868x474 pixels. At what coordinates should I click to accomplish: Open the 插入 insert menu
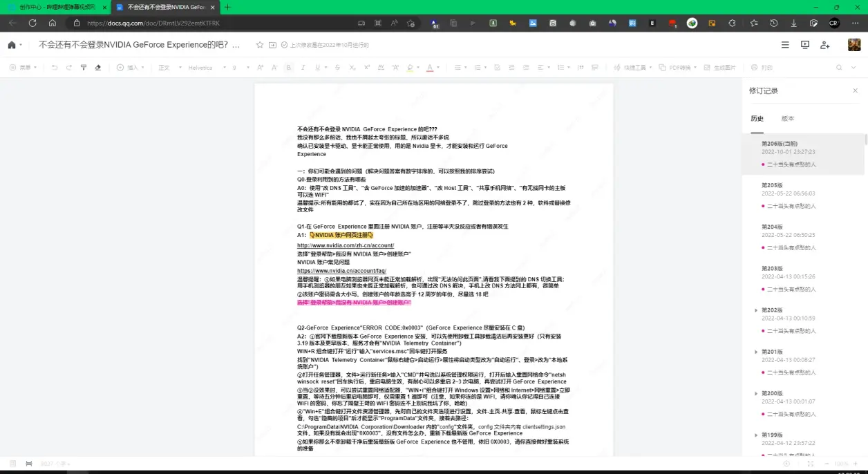point(129,68)
